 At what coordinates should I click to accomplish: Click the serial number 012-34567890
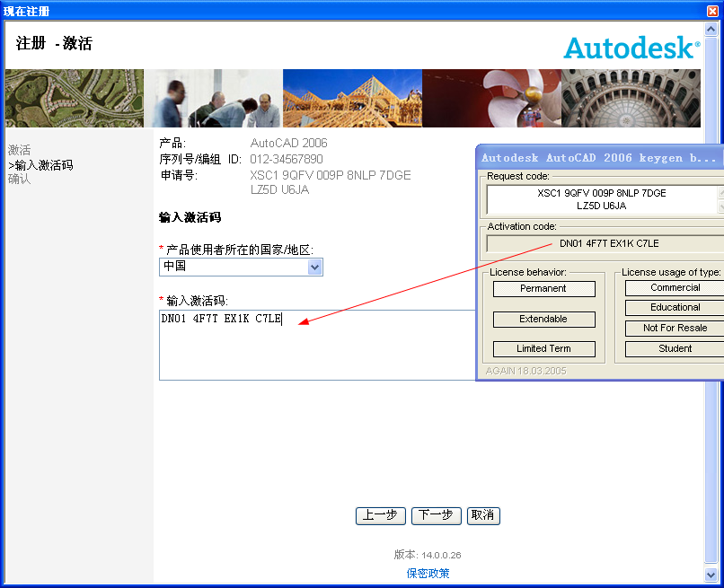287,159
